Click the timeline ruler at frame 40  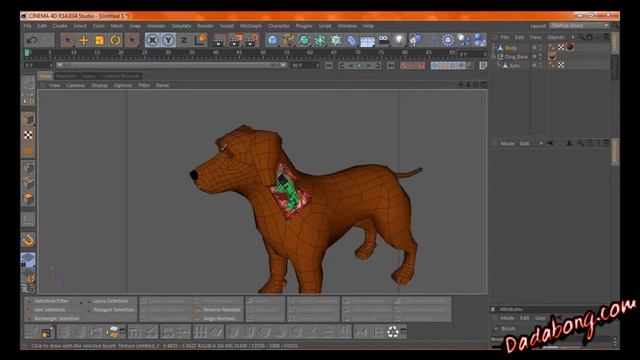click(x=216, y=53)
